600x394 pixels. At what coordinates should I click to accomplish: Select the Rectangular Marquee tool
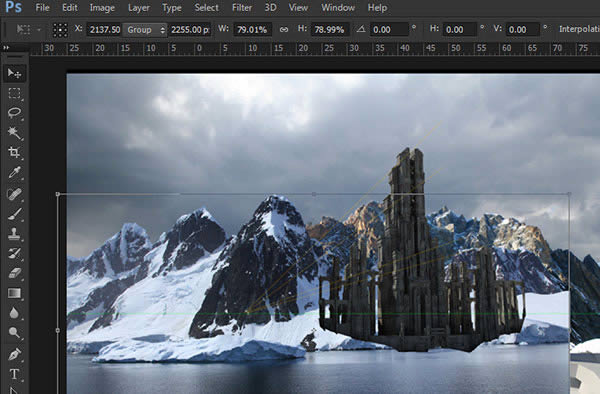[x=15, y=93]
